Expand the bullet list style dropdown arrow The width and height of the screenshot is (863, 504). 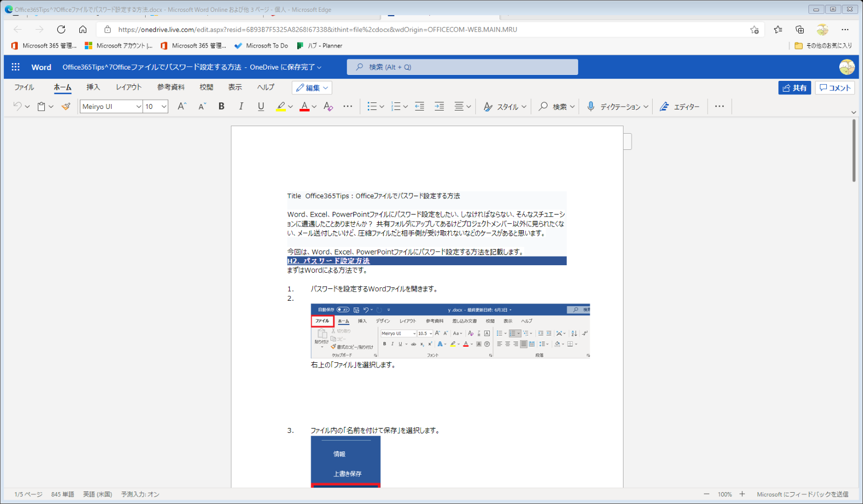click(x=382, y=107)
